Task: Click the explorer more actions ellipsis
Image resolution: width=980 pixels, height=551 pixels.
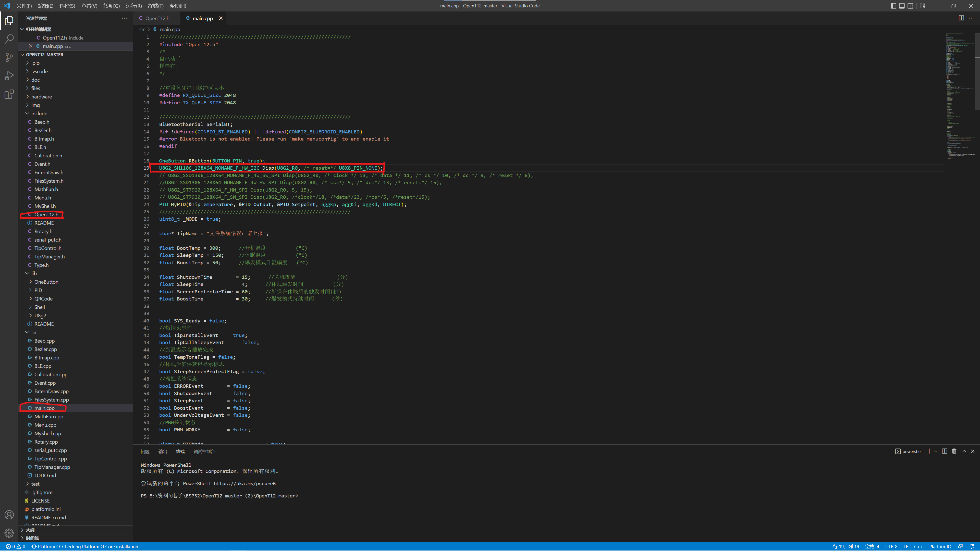Action: click(124, 18)
